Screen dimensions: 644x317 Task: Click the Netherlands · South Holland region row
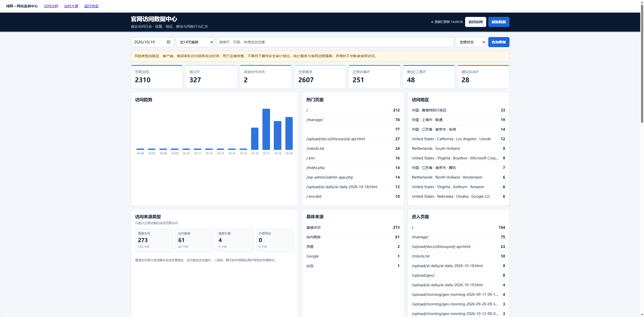(x=458, y=149)
